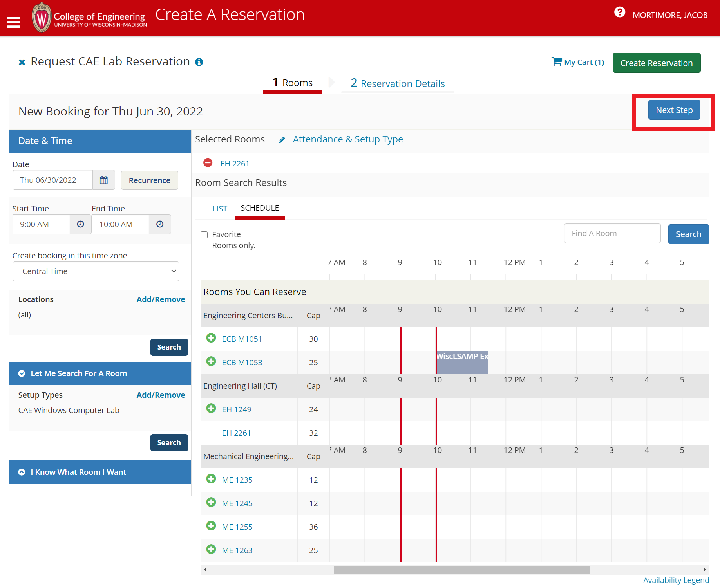Image resolution: width=720 pixels, height=588 pixels.
Task: Click the Start Time 9:00 AM field
Action: [x=41, y=224]
